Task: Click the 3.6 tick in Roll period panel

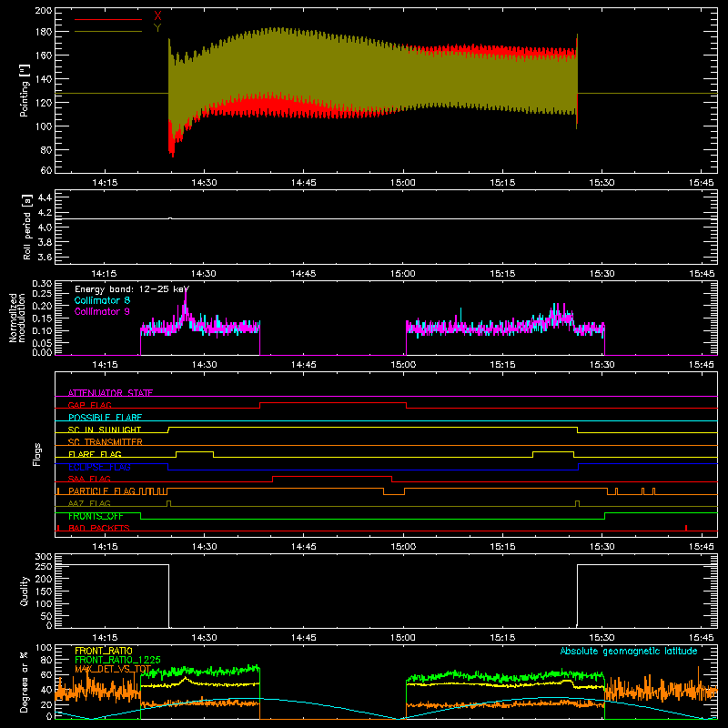Action: point(45,257)
